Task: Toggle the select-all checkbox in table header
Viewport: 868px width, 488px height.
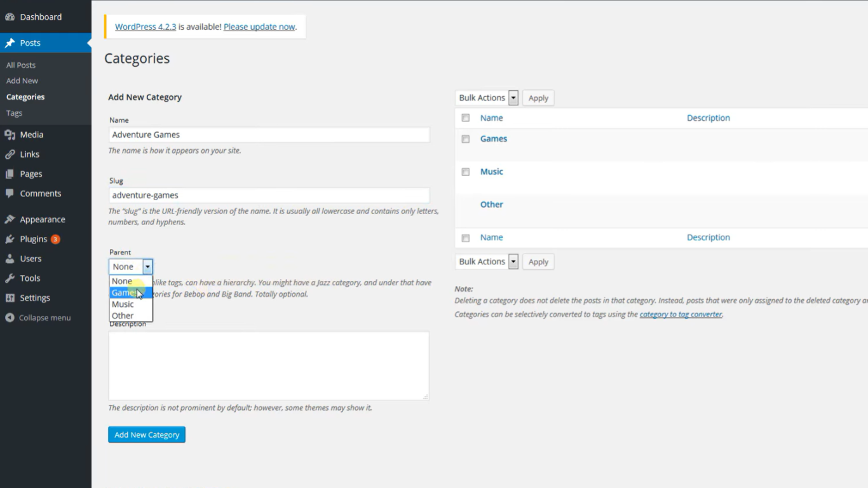Action: pos(466,118)
